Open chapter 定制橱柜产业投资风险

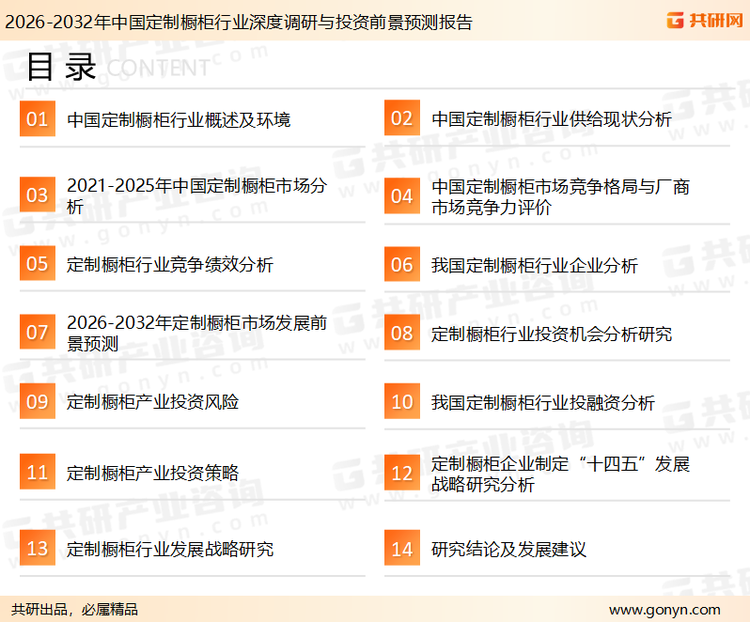coord(153,402)
